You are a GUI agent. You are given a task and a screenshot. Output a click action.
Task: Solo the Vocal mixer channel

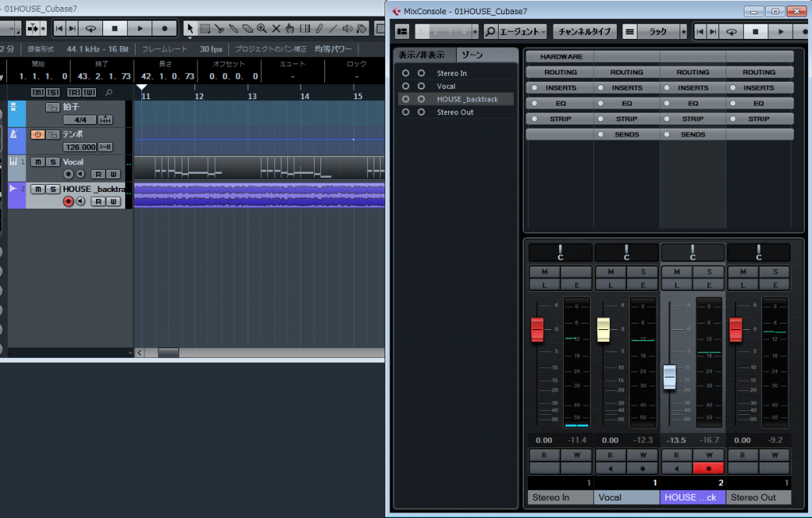642,272
